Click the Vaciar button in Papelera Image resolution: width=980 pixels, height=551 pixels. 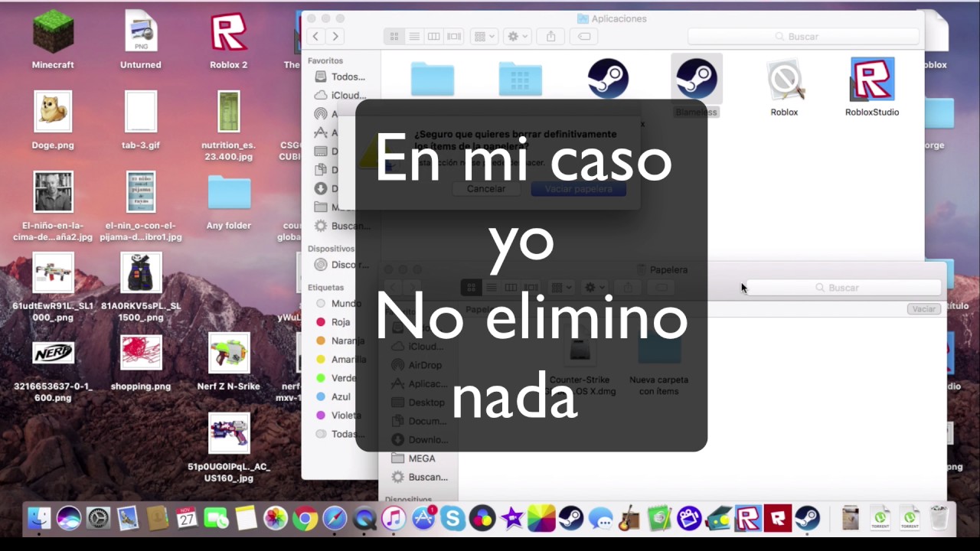coord(924,309)
